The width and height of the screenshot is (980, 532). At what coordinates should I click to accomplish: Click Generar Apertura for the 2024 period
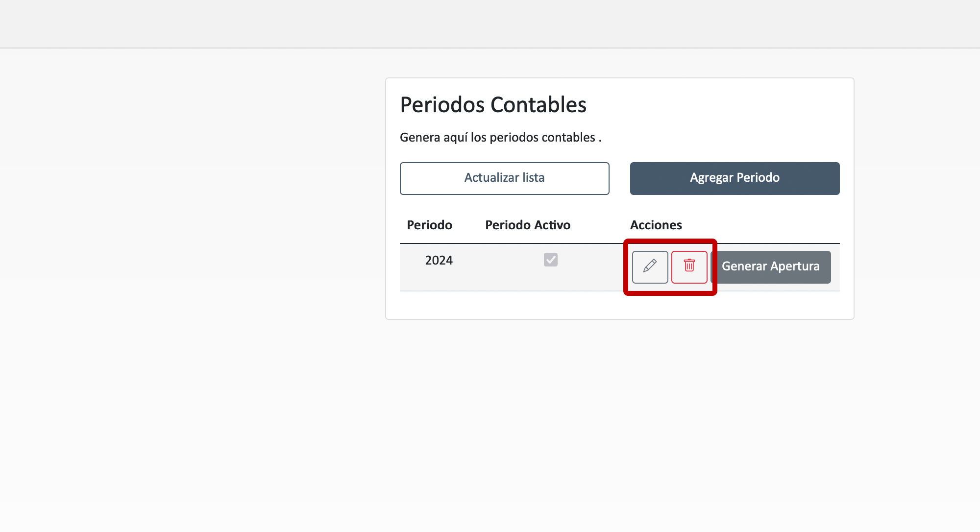click(770, 266)
